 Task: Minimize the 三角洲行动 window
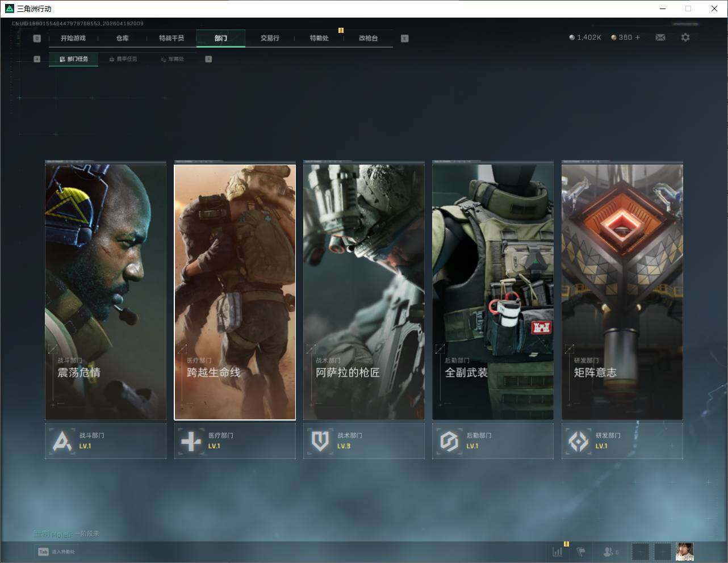coord(663,9)
